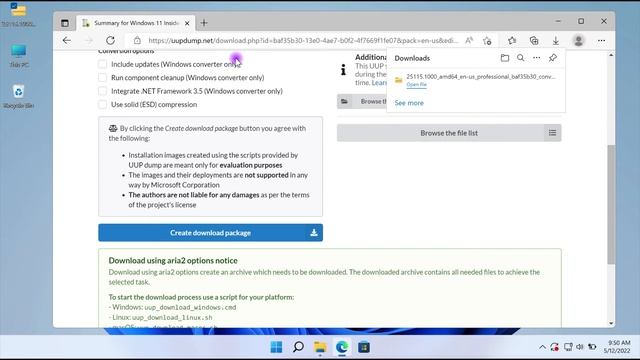Click the uup_download_linux.sh text
This screenshot has height=360, width=640.
[172, 317]
